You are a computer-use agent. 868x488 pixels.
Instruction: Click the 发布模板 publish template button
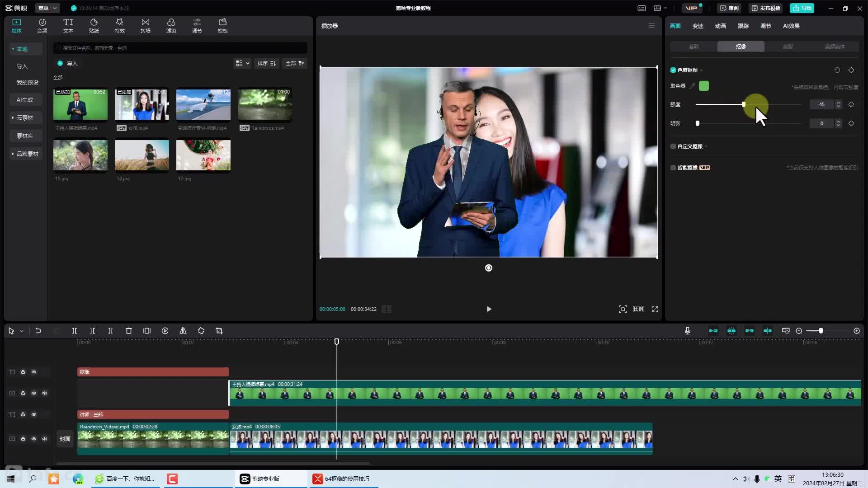[766, 8]
